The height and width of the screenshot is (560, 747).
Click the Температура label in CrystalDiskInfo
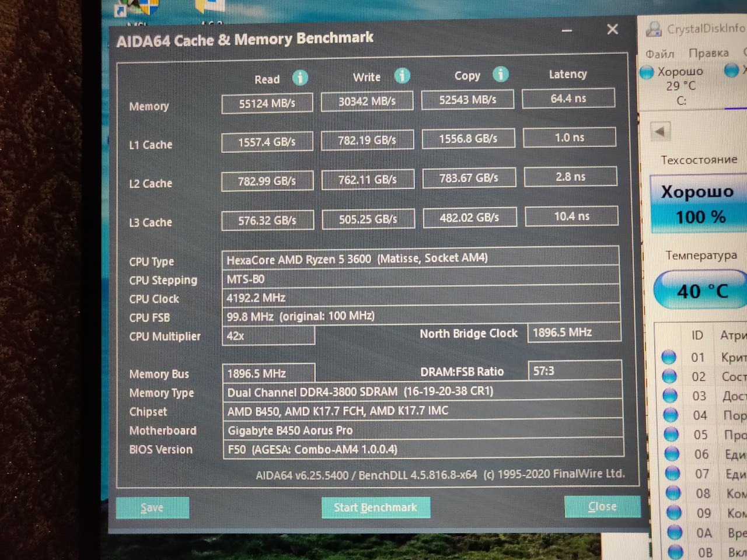tap(701, 255)
